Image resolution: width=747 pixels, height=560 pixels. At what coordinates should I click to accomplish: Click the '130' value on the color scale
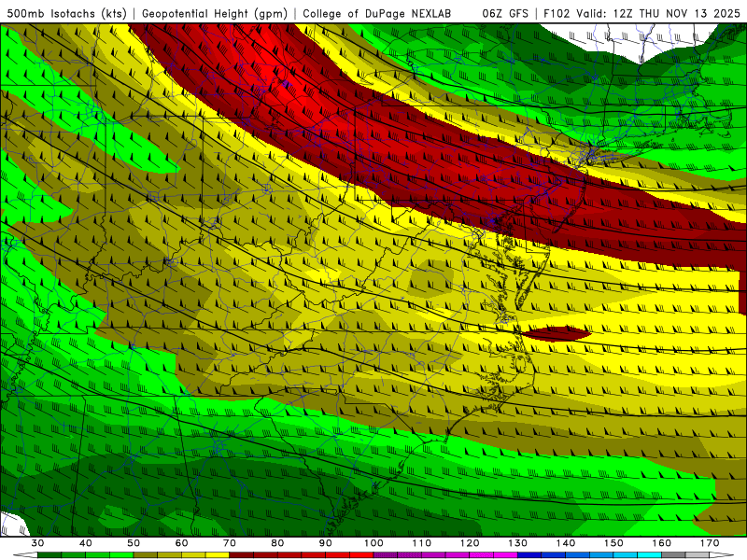point(517,543)
